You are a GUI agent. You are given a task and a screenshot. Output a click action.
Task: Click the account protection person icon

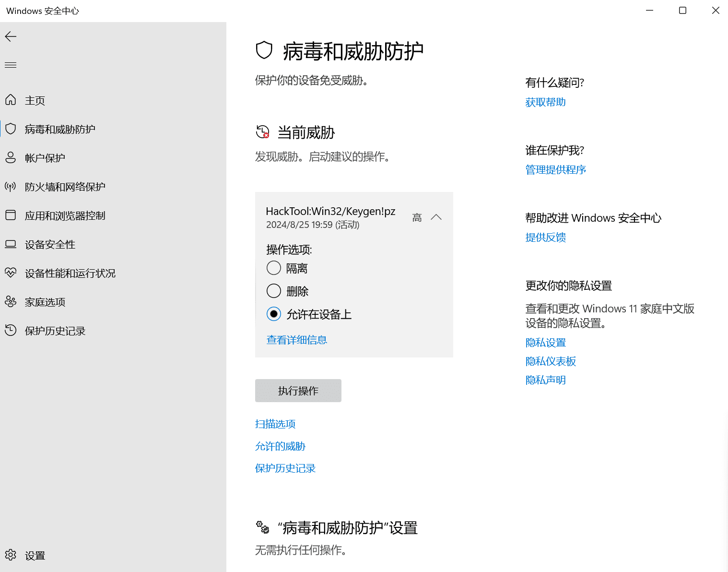click(x=11, y=157)
